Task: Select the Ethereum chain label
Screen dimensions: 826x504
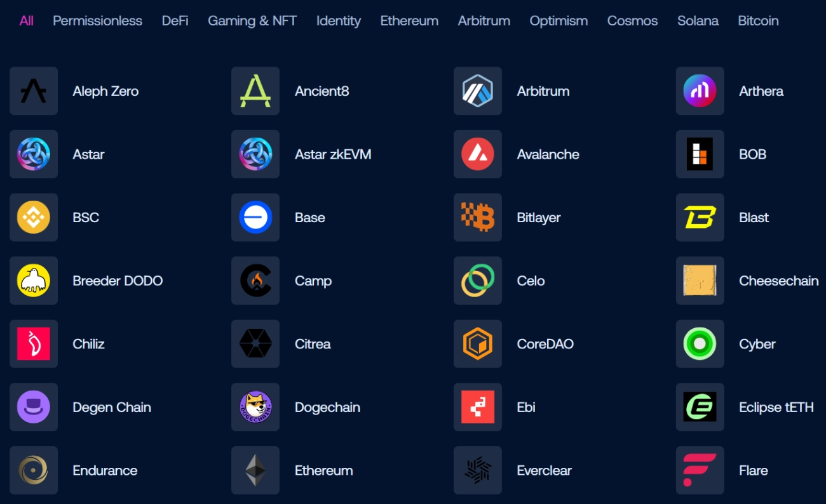Action: [x=324, y=470]
